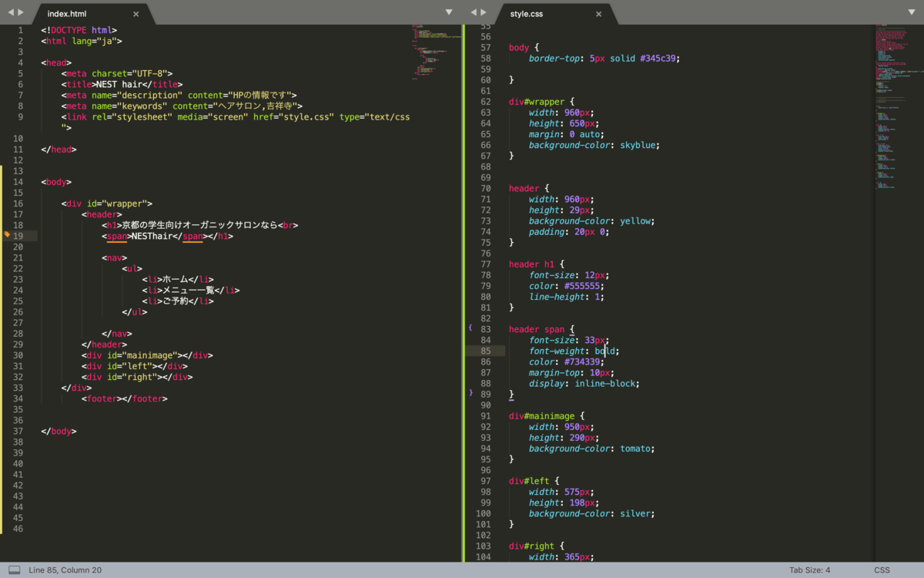The image size is (924, 578).
Task: Click the <title>NEST hair</title> line
Action: [x=122, y=84]
